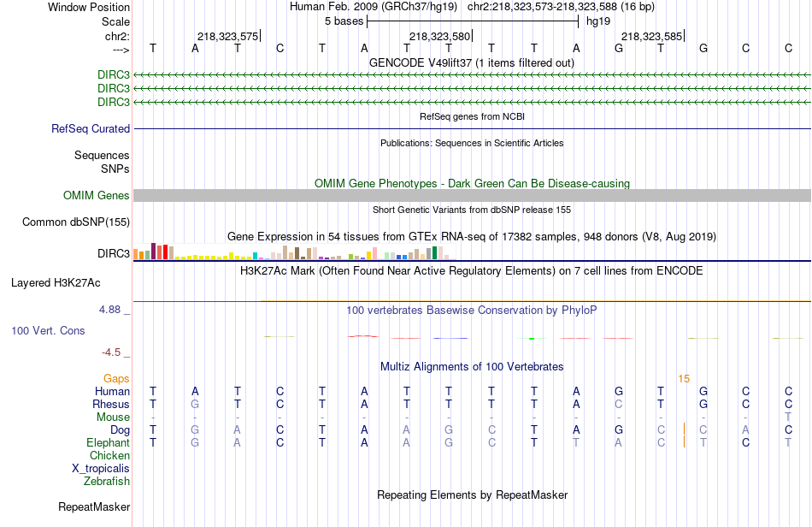Select the Elephant alignment row label

pyautogui.click(x=108, y=442)
